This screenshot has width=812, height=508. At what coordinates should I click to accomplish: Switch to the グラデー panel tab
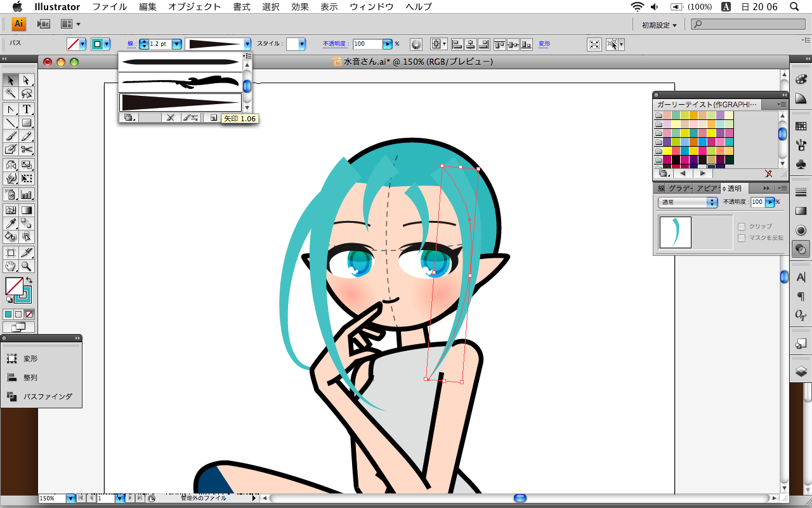pyautogui.click(x=679, y=189)
